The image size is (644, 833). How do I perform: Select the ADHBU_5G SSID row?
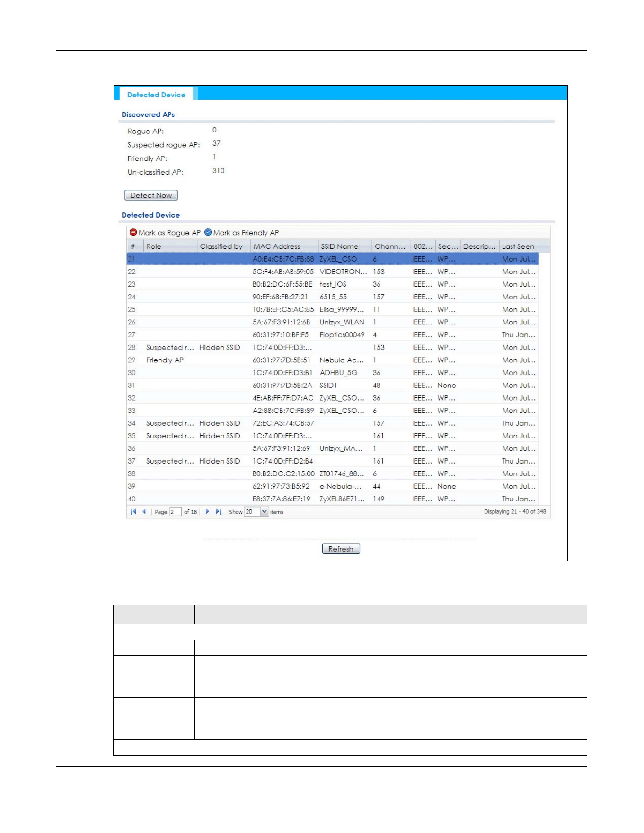pos(333,373)
